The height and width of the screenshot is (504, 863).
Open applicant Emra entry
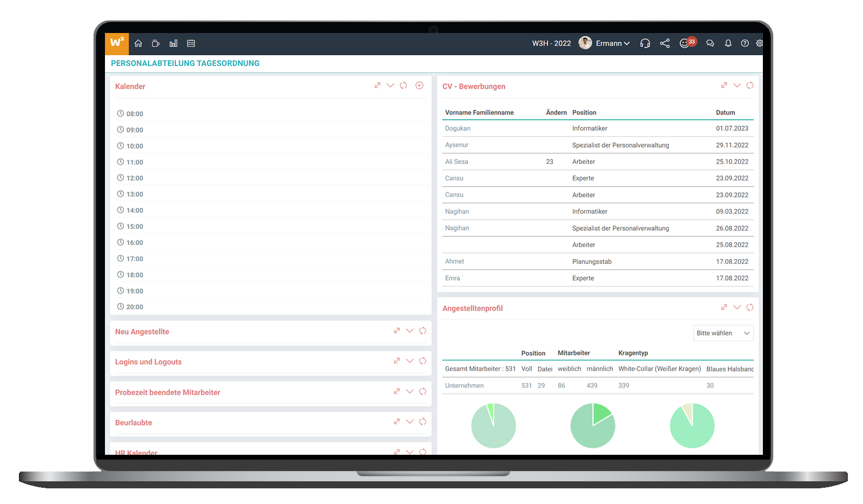point(452,278)
